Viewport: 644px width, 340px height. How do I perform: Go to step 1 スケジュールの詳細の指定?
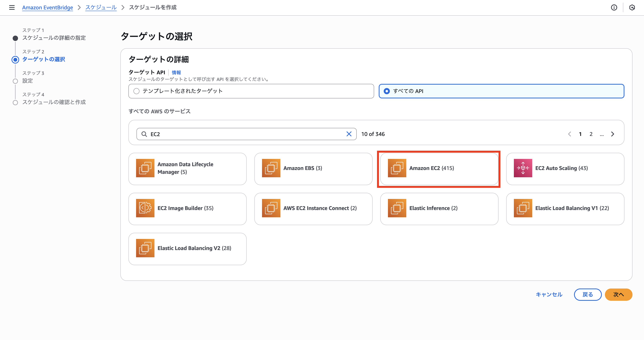(54, 38)
